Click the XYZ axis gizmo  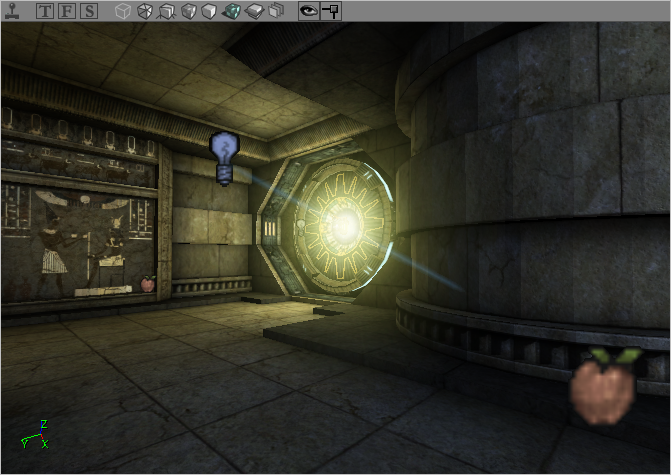click(x=35, y=437)
